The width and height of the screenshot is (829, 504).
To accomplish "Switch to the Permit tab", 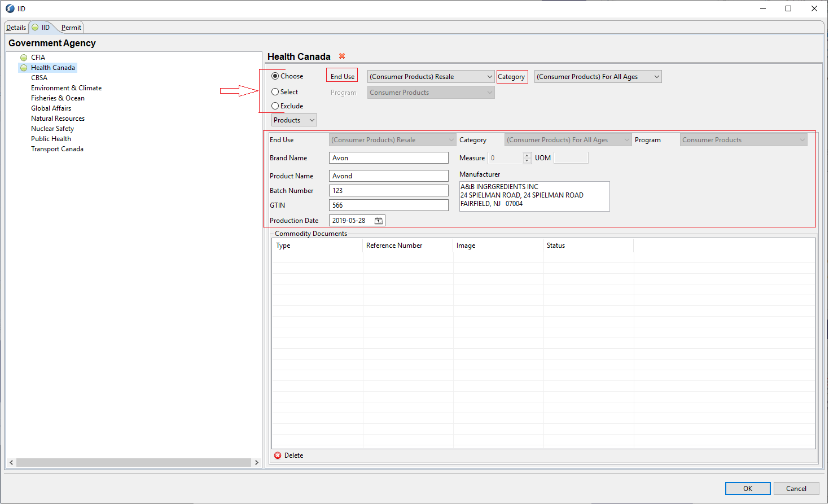I will (x=71, y=28).
